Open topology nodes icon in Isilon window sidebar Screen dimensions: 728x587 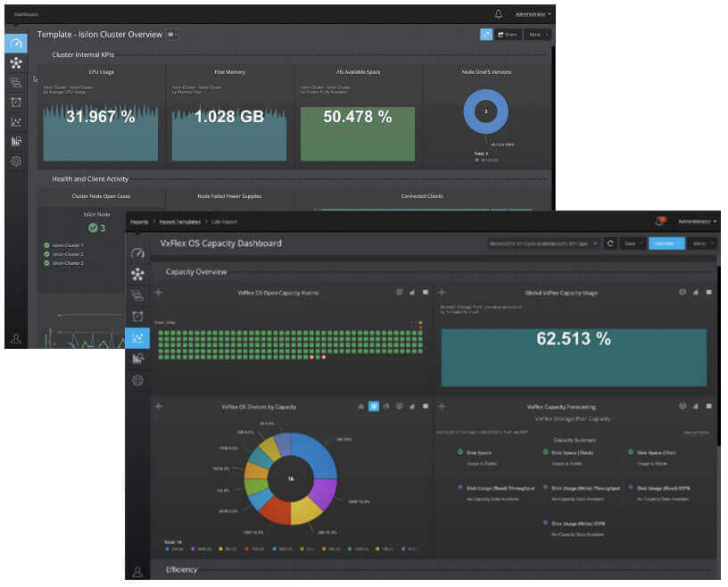(16, 62)
